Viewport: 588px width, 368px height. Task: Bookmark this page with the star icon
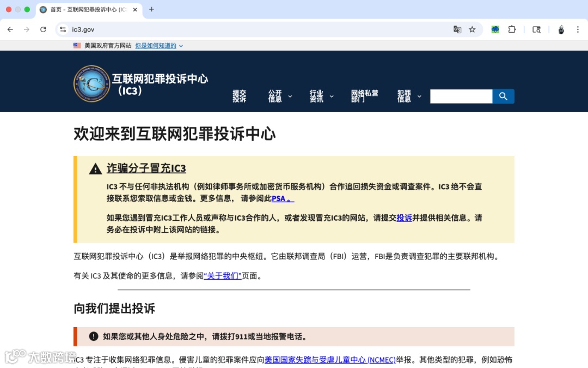(472, 29)
